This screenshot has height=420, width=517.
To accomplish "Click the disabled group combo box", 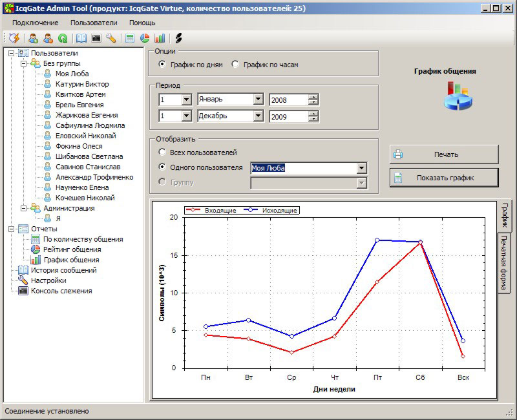I will [x=309, y=183].
